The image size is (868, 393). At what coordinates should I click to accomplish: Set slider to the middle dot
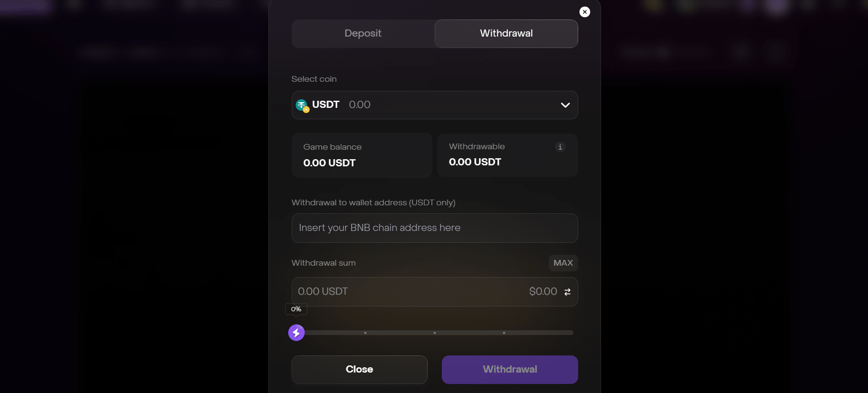[435, 333]
